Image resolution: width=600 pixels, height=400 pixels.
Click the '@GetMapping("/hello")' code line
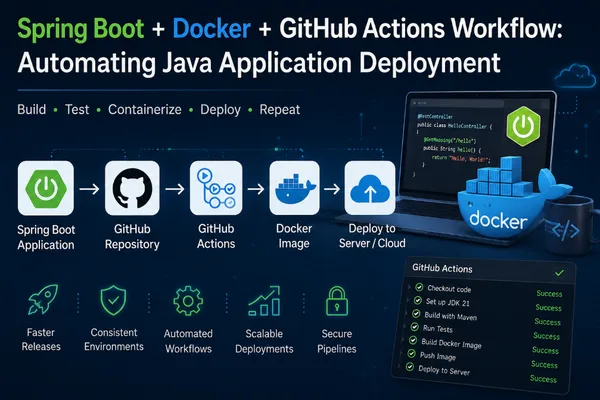coord(450,140)
